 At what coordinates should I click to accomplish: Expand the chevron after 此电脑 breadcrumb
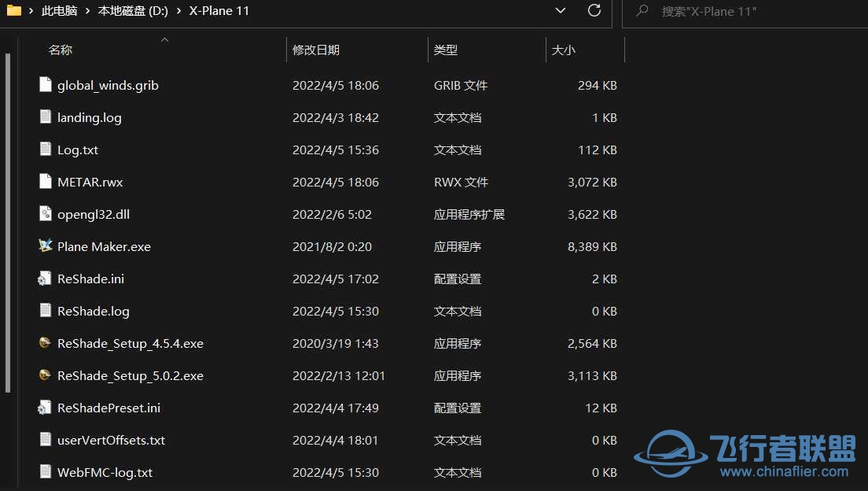pyautogui.click(x=87, y=10)
